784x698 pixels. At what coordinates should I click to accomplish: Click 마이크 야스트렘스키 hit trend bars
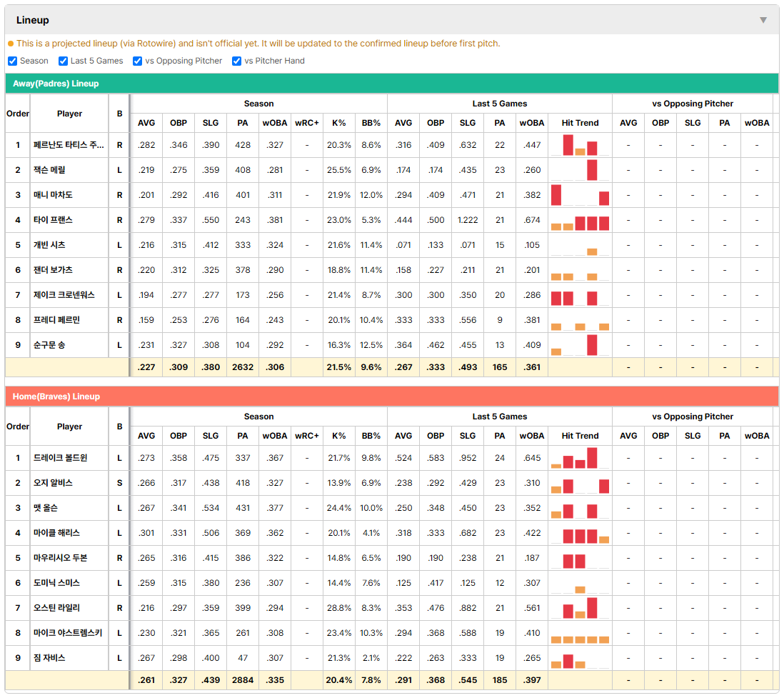[580, 633]
